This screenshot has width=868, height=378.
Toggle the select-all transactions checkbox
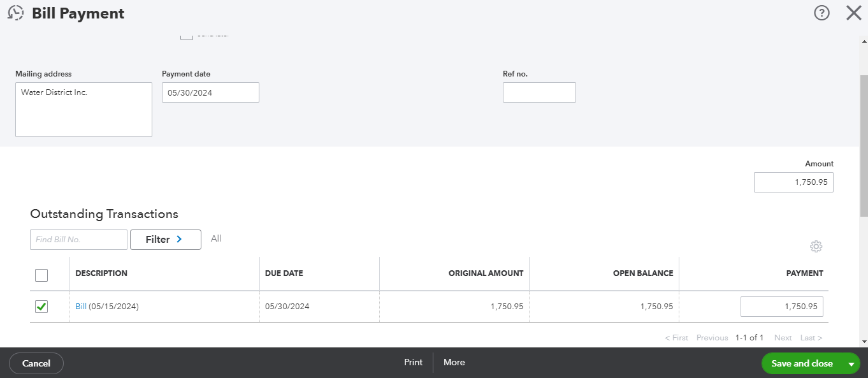[x=41, y=275]
